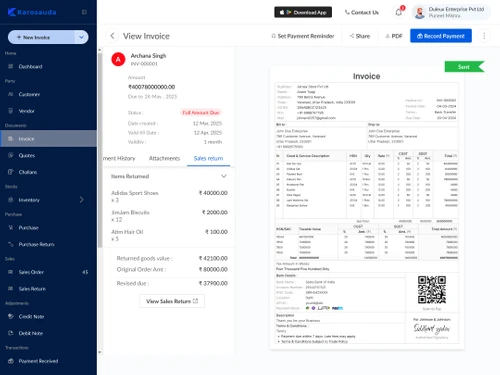Click the New Invoice button
This screenshot has height=375, width=500.
click(41, 37)
